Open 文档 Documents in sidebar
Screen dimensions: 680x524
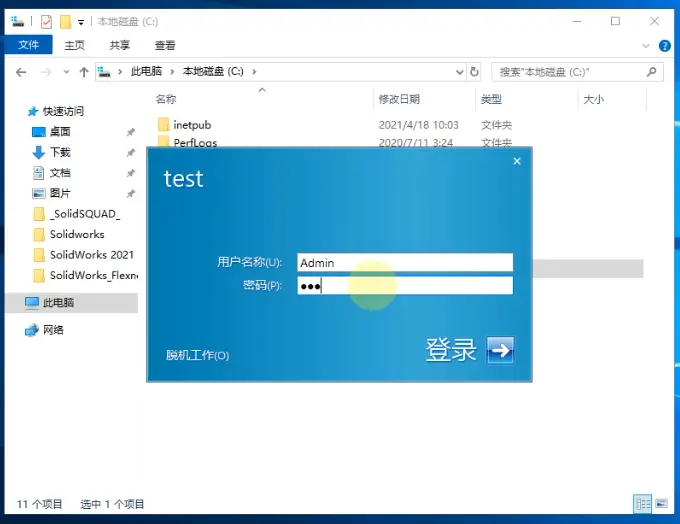(60, 173)
